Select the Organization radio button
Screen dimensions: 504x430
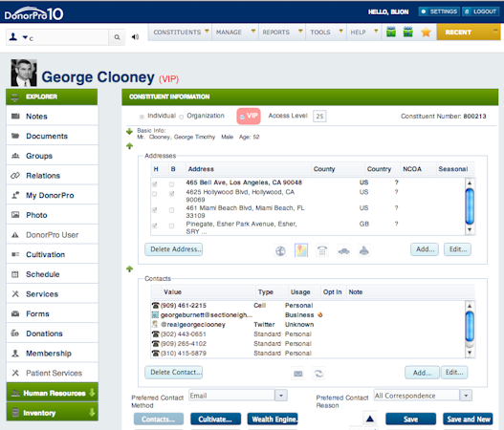tap(182, 117)
